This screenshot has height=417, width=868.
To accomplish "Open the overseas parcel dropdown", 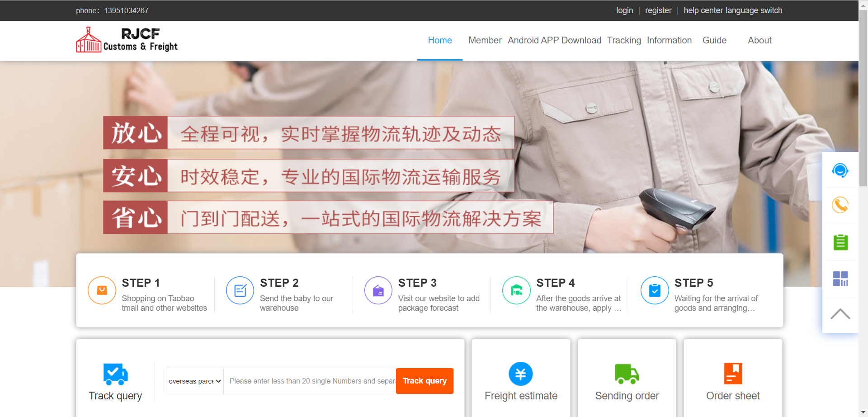I will (x=195, y=381).
